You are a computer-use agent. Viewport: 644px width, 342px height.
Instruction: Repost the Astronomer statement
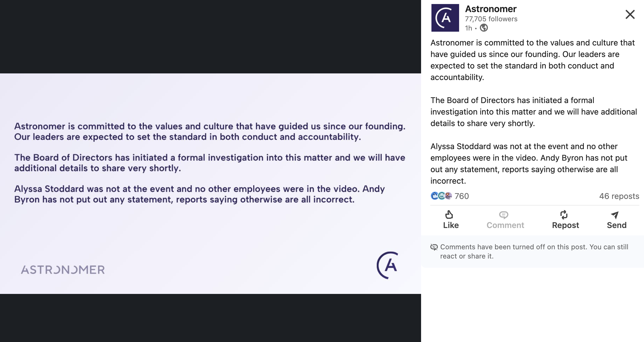[565, 220]
